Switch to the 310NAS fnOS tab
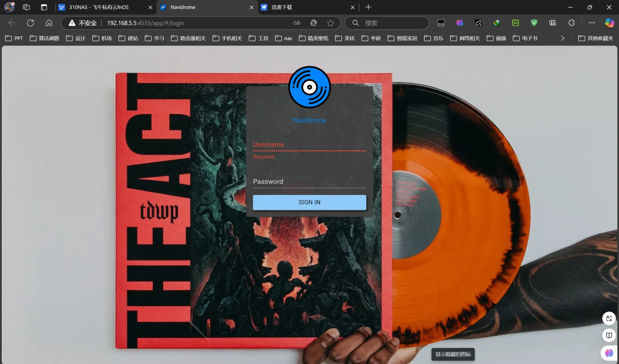619x364 pixels. 105,7
